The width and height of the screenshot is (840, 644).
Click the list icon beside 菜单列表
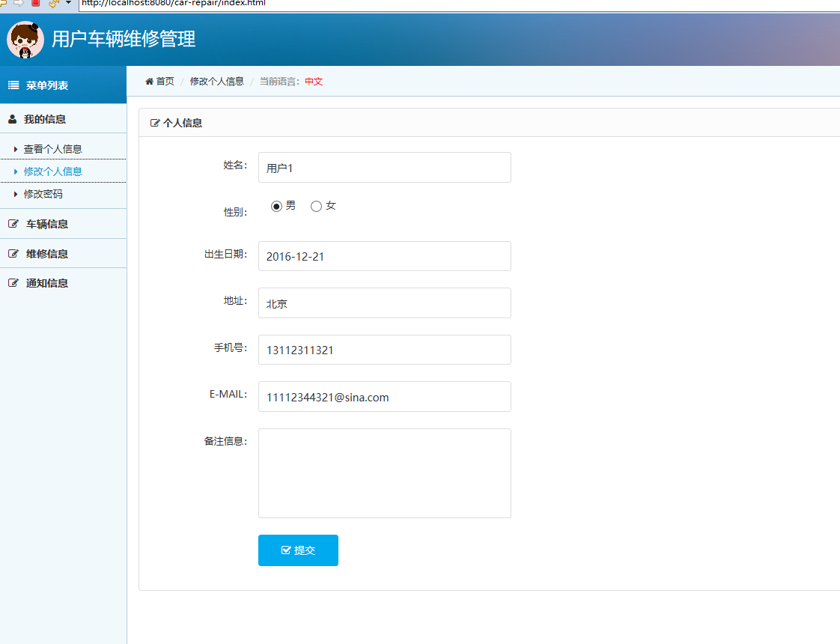coord(13,85)
